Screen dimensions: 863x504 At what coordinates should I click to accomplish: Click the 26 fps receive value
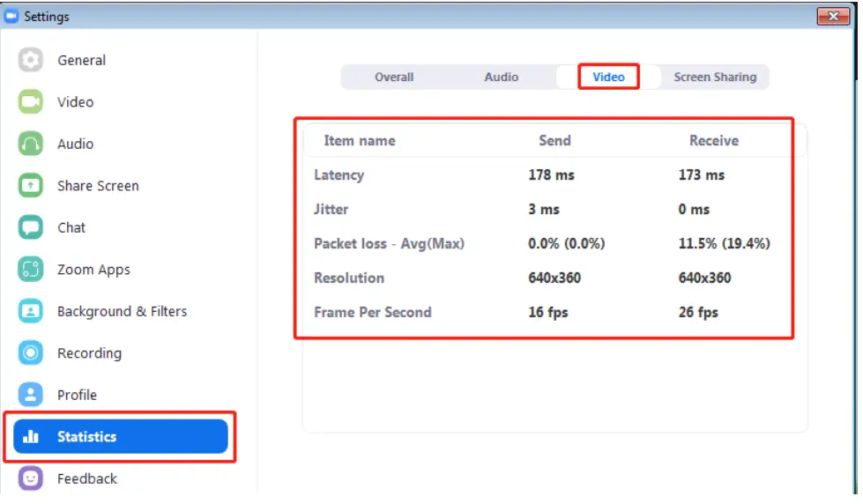698,313
